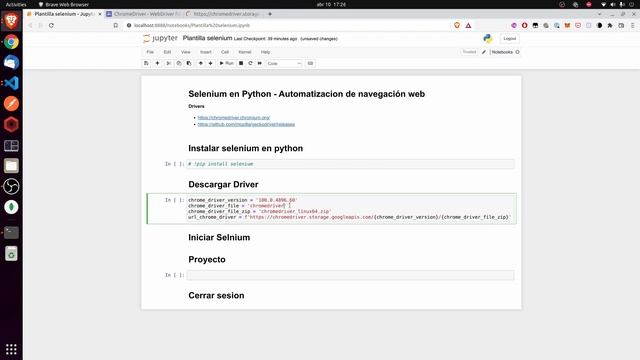
Task: Show applications grid in the dock
Action: [11, 349]
